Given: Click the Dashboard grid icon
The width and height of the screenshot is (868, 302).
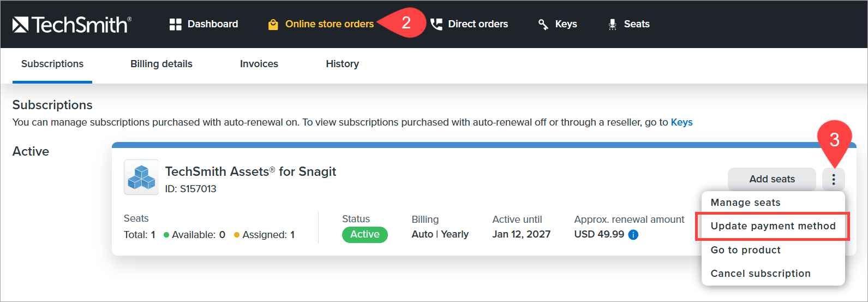Looking at the screenshot, I should [x=175, y=24].
